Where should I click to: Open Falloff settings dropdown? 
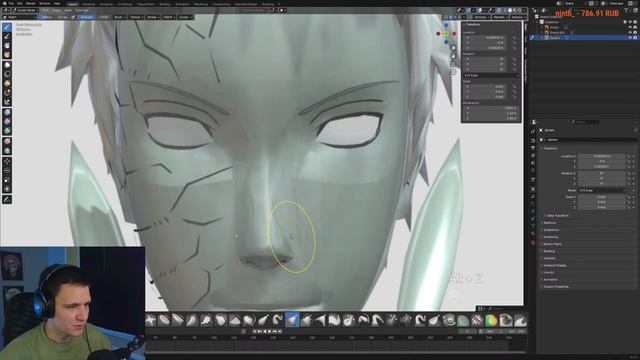[168, 17]
